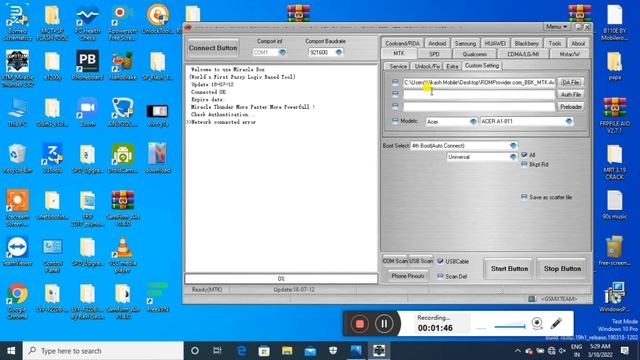Open Zoom desktop shortcut

pyautogui.click(x=87, y=112)
